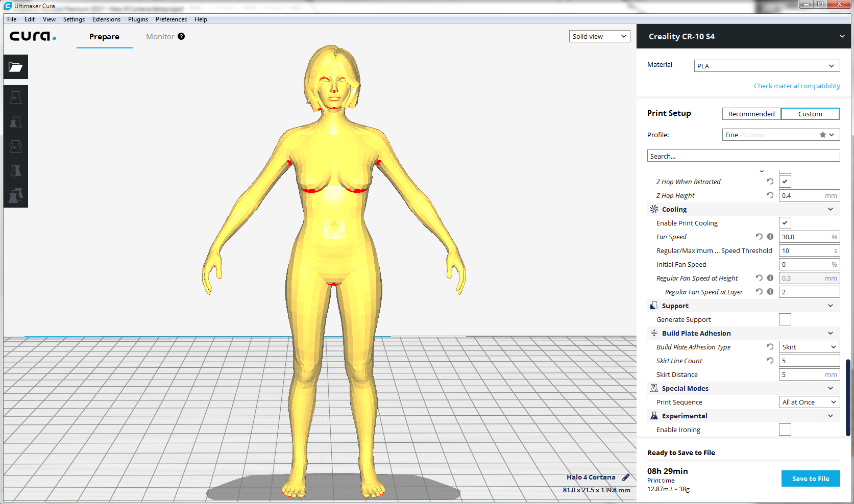The image size is (854, 504).
Task: Click the Support category icon
Action: (654, 305)
